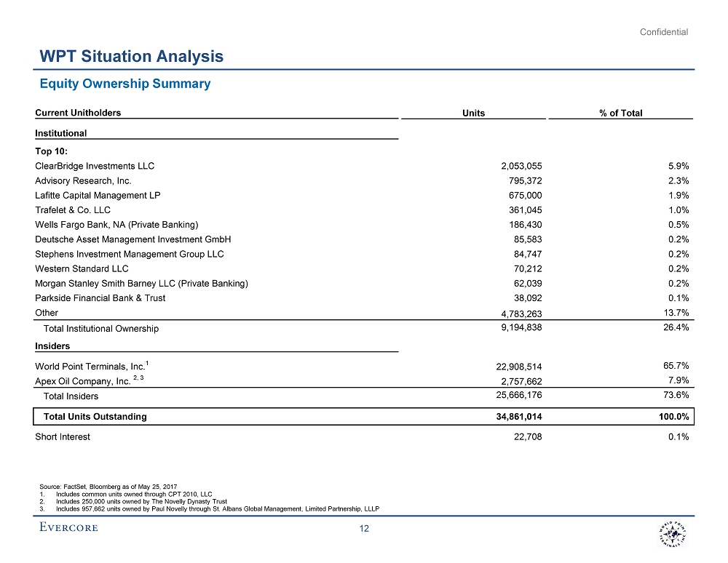The image size is (728, 563).
Task: Click the Insiders section heading
Action: click(x=52, y=346)
